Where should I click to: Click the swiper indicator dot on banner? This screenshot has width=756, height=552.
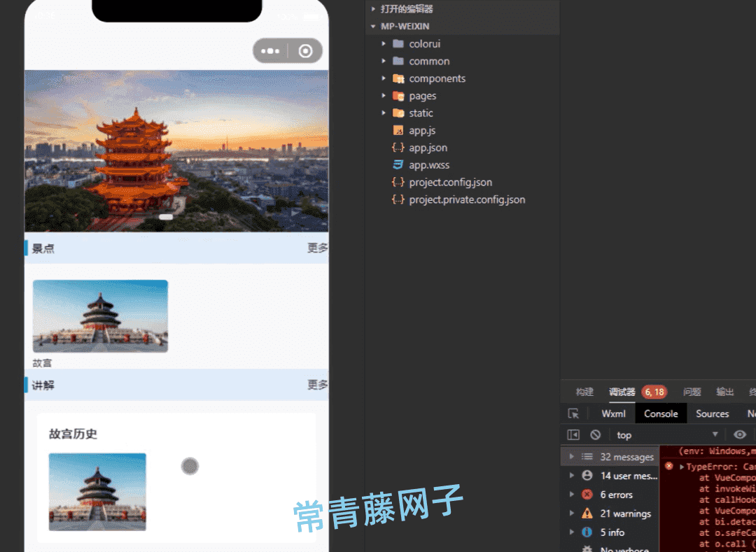[x=166, y=217]
